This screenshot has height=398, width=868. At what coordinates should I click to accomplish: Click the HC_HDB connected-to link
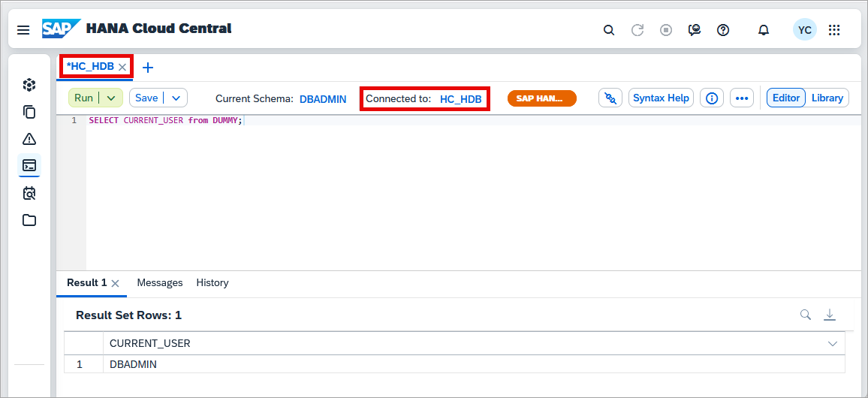coord(460,99)
